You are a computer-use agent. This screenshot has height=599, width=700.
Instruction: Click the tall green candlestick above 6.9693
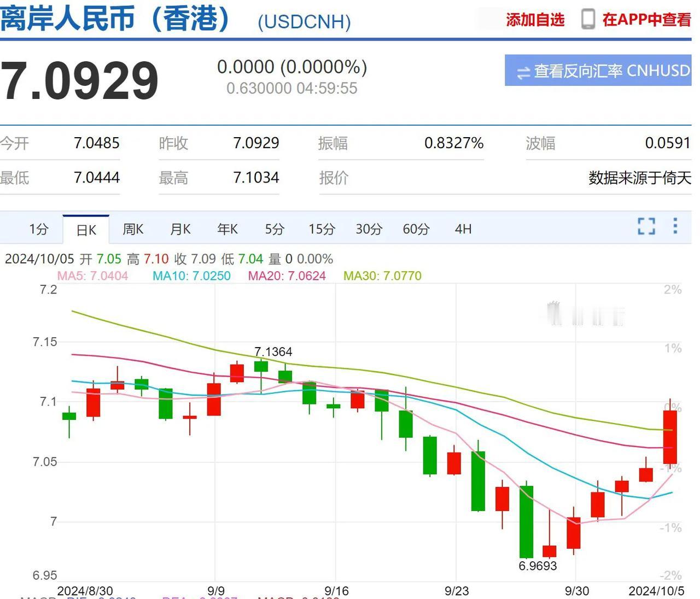(526, 521)
